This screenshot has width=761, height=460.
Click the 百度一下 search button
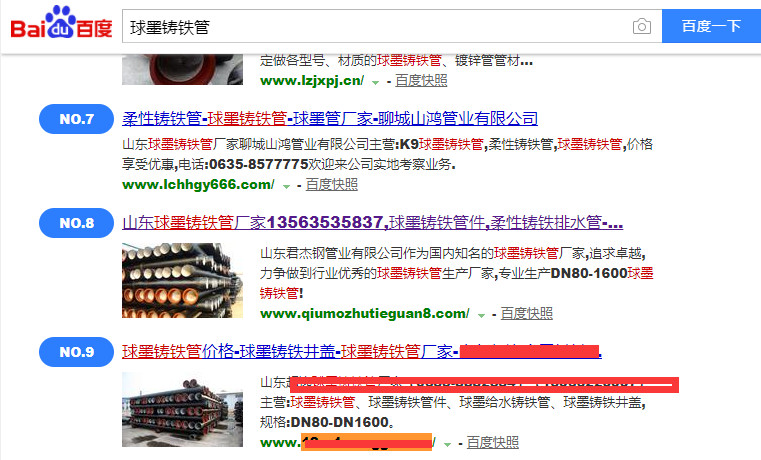[711, 26]
